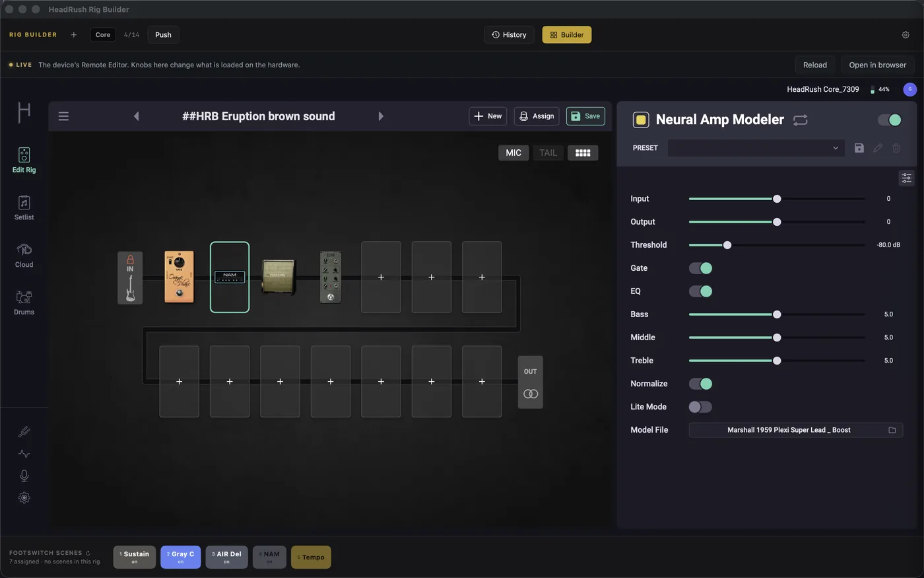Pick the yellow block color swatch
The height and width of the screenshot is (578, 924).
(640, 120)
